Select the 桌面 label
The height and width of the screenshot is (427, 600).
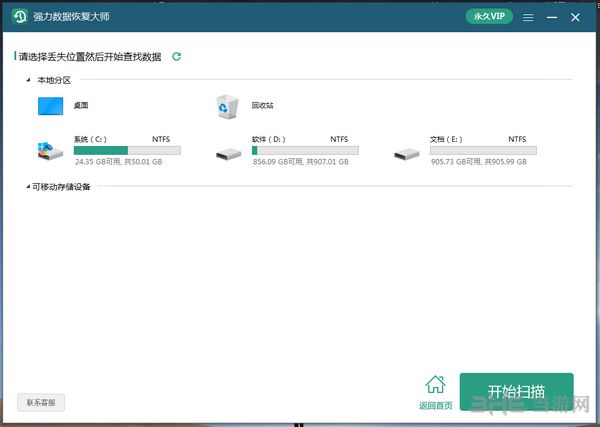coord(81,105)
